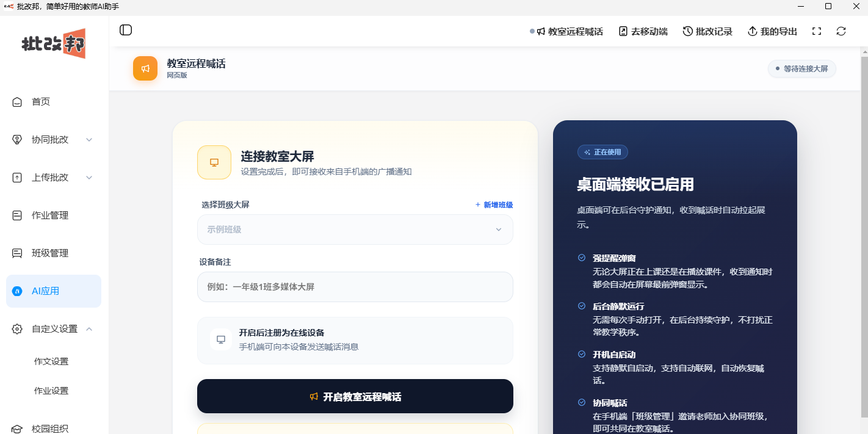
Task: Click the 开机自启动 check icon
Action: (582, 354)
